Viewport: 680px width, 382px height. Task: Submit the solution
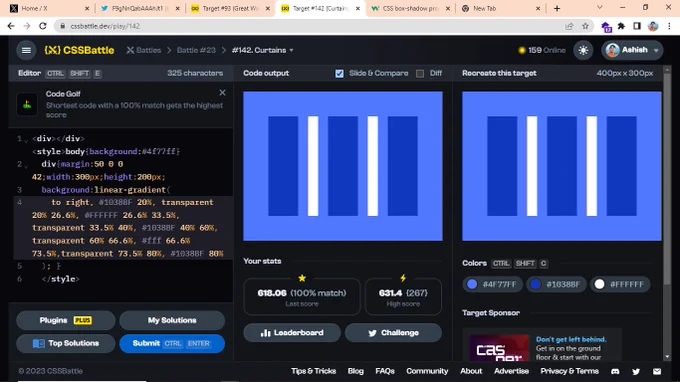pos(172,343)
